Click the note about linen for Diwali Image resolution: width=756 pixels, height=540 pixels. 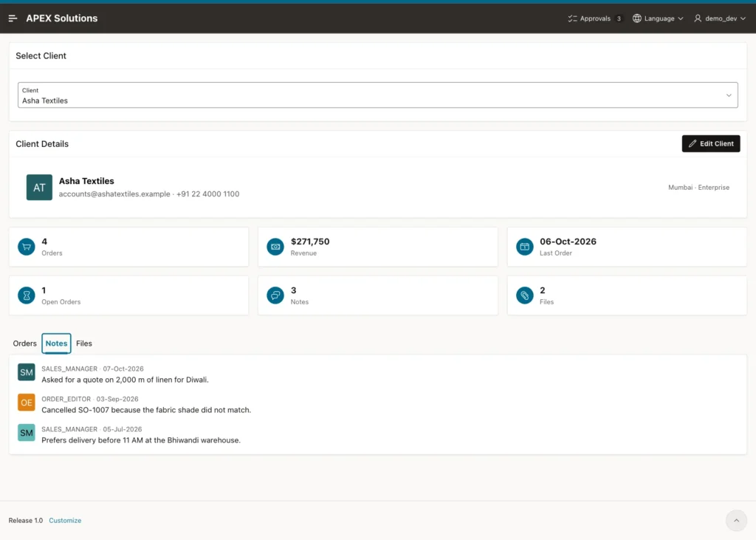[125, 380]
